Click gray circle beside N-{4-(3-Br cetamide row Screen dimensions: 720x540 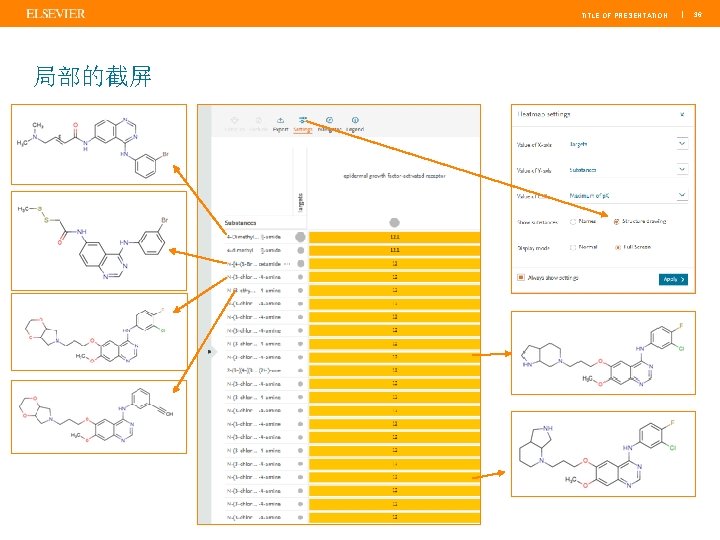301,264
